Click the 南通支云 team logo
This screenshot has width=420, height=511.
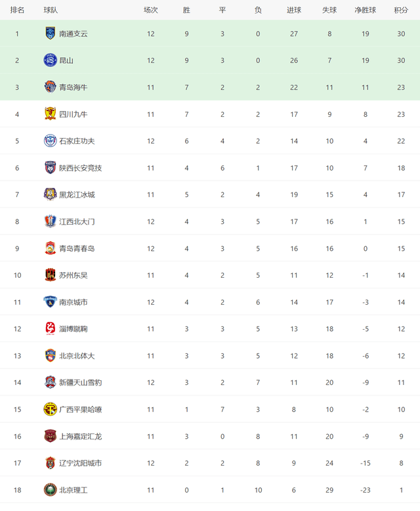[x=50, y=33]
